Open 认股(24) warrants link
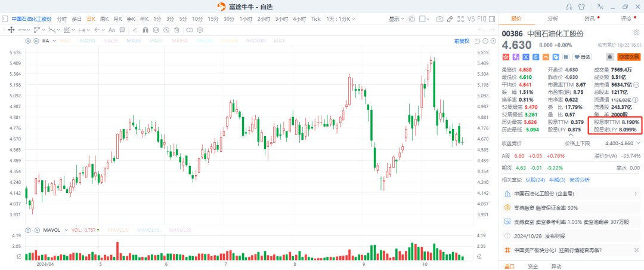Screen dimensions: 644x270 [x=535, y=180]
